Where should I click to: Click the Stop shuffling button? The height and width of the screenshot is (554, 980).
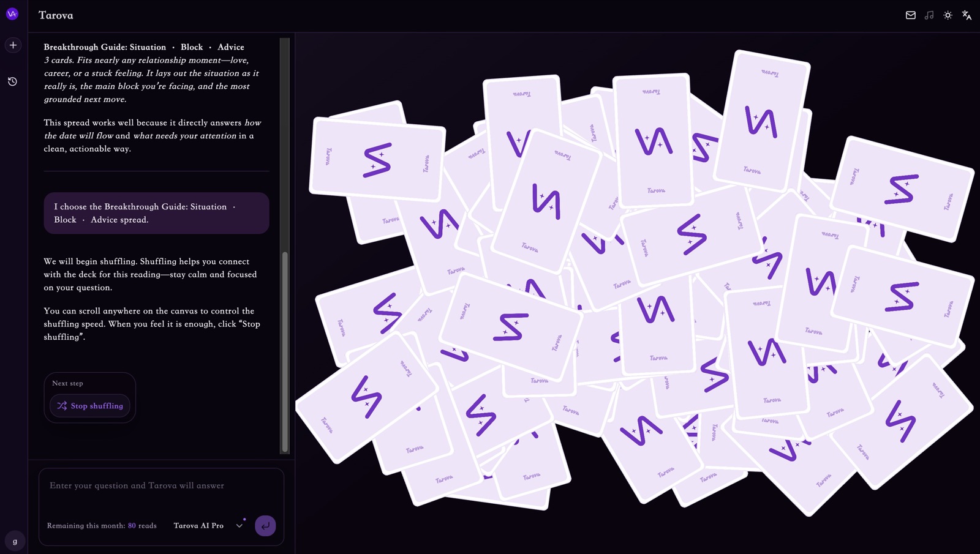pos(90,406)
